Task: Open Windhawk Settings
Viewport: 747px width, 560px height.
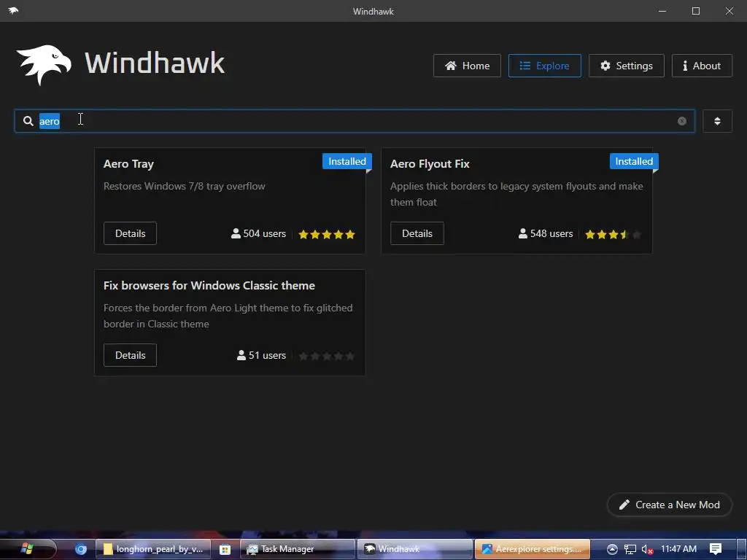Action: [x=627, y=66]
